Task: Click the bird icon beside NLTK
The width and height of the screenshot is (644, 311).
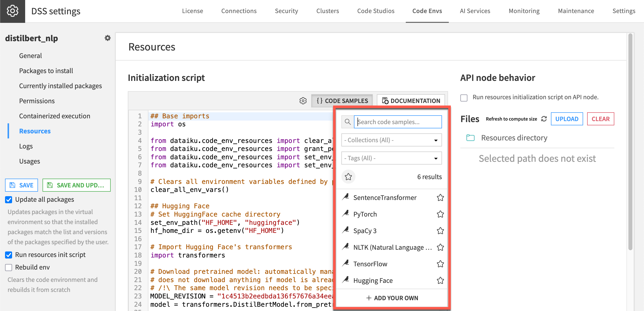Action: (x=346, y=247)
